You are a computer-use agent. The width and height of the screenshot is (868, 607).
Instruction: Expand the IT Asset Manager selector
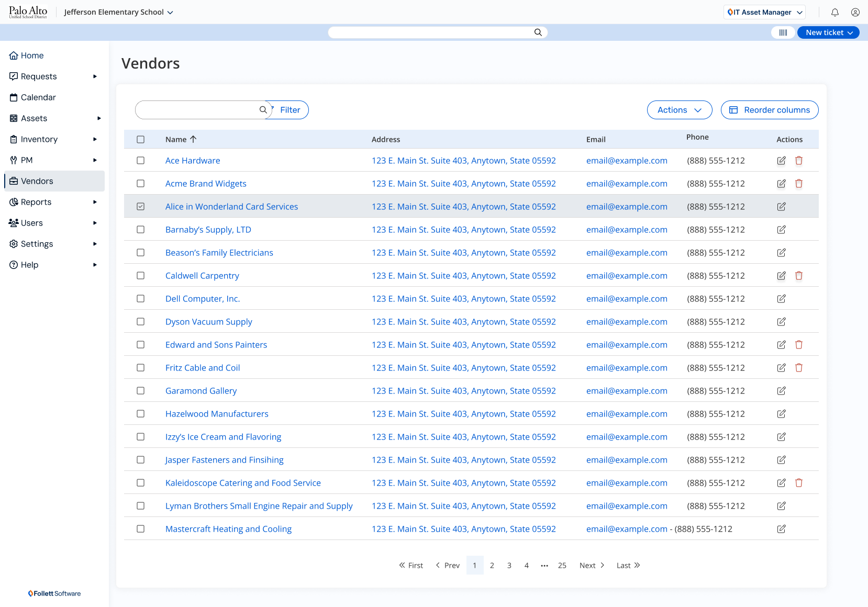tap(764, 12)
